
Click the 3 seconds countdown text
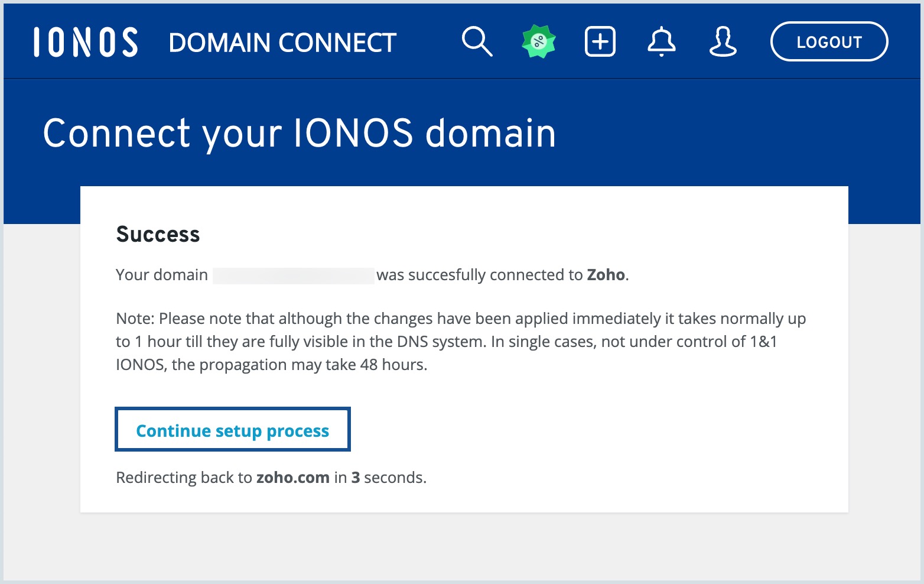point(354,477)
